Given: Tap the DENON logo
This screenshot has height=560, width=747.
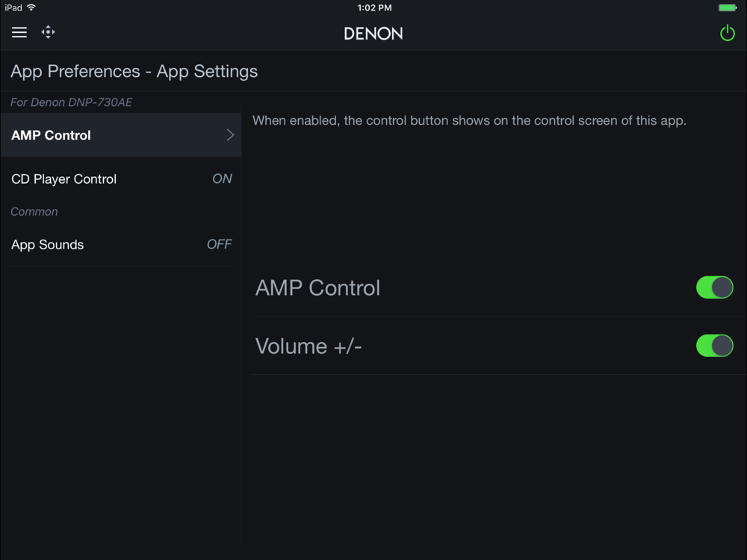Looking at the screenshot, I should tap(373, 34).
